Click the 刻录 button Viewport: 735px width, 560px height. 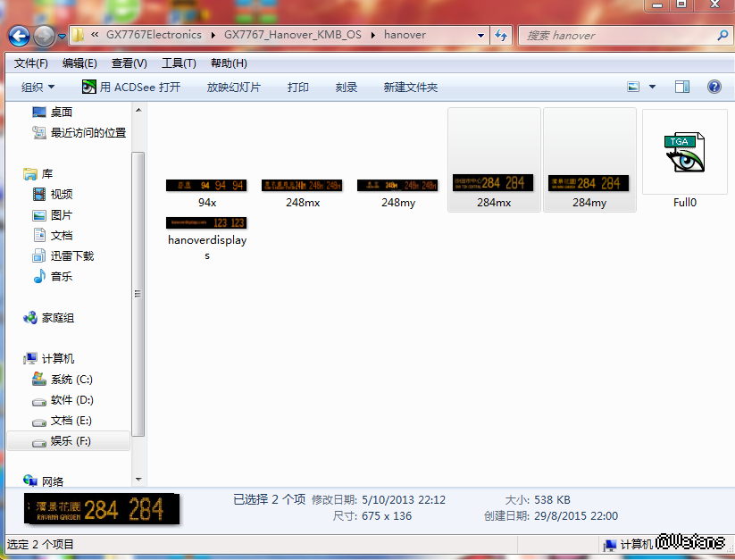(347, 88)
